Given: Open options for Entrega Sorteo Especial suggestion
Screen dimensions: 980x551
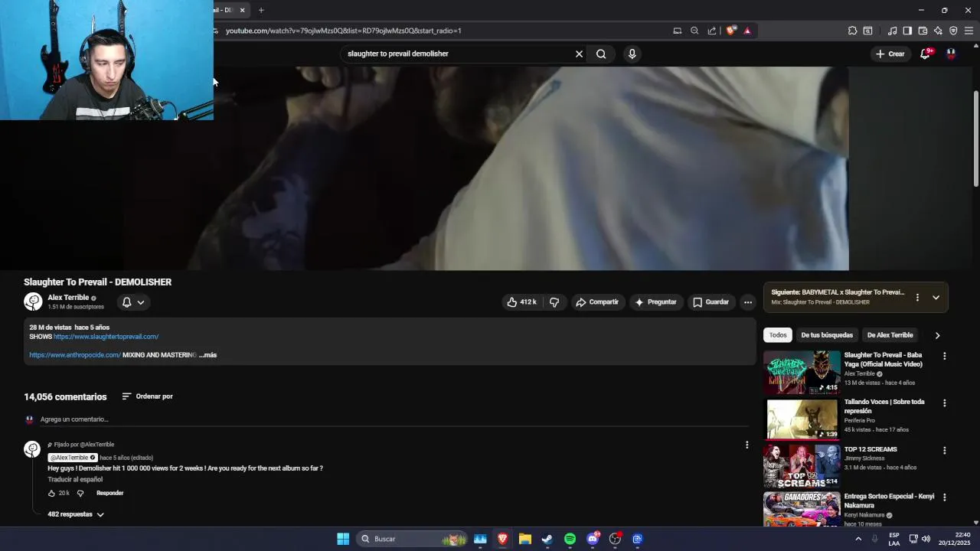Looking at the screenshot, I should 944,497.
